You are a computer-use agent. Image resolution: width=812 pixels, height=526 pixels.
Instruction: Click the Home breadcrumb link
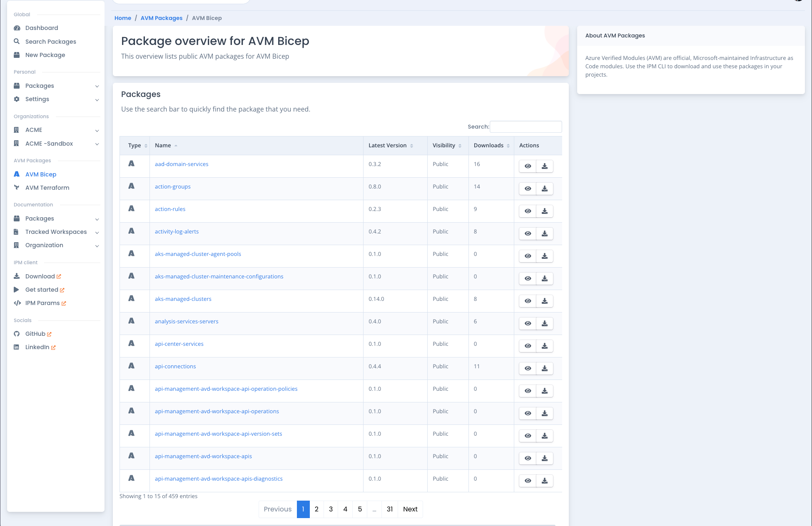pyautogui.click(x=123, y=18)
